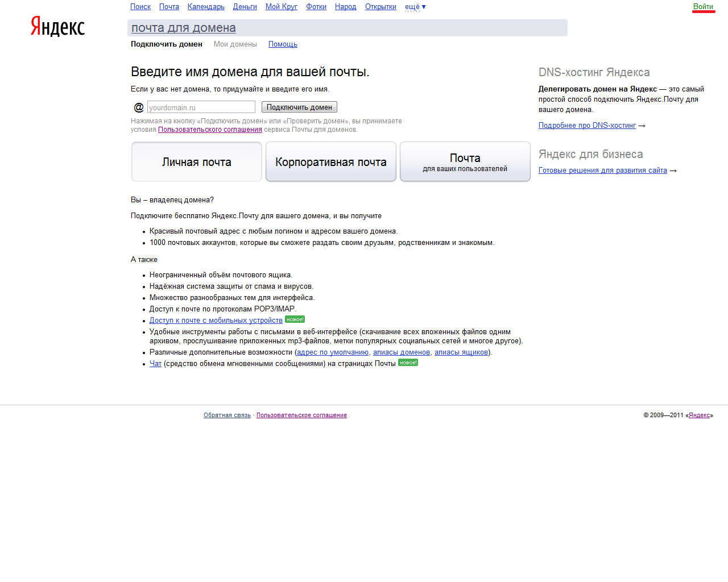Switch to the 'Мои домены' tab
Image resolution: width=728 pixels, height=582 pixels.
coord(235,44)
